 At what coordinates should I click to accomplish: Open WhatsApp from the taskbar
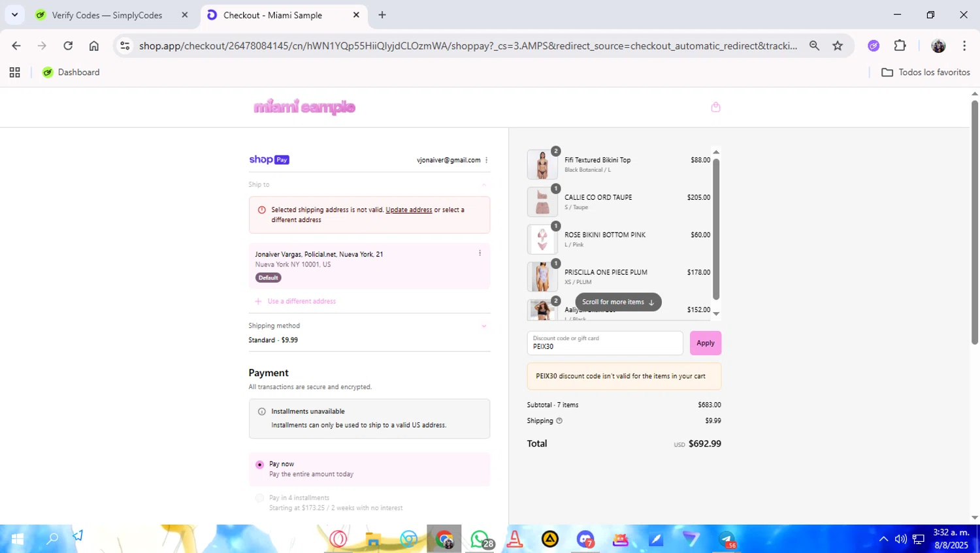click(480, 539)
